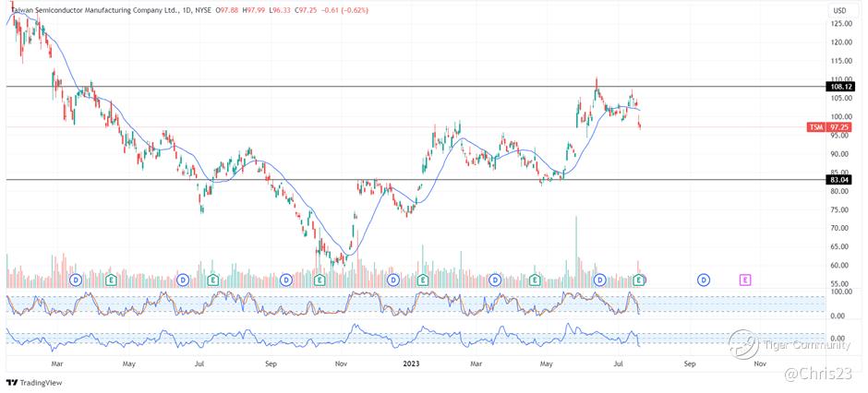Click the close value C97.25

coord(304,10)
